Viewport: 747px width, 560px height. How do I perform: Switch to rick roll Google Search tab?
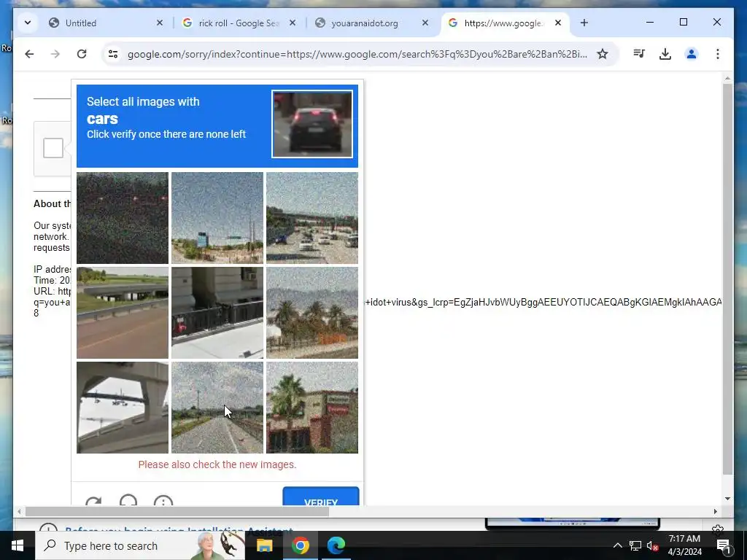click(x=239, y=23)
